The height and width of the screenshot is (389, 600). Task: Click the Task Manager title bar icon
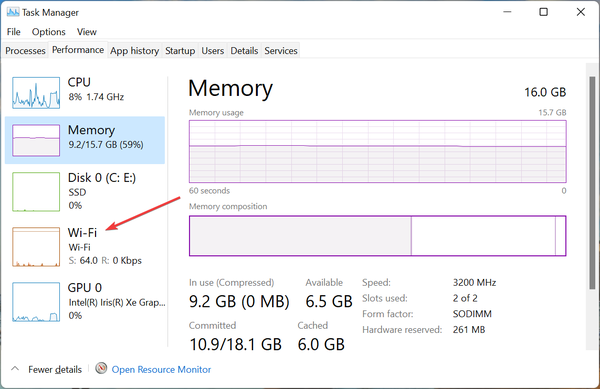click(13, 12)
